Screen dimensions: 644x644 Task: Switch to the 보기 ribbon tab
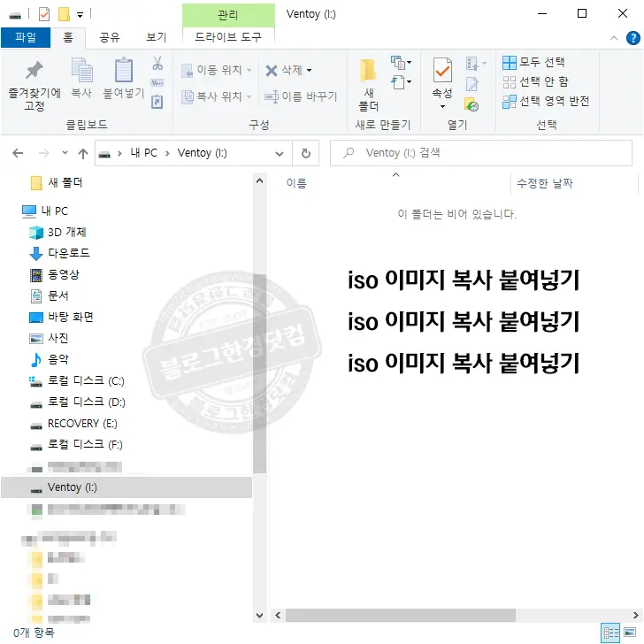point(156,38)
